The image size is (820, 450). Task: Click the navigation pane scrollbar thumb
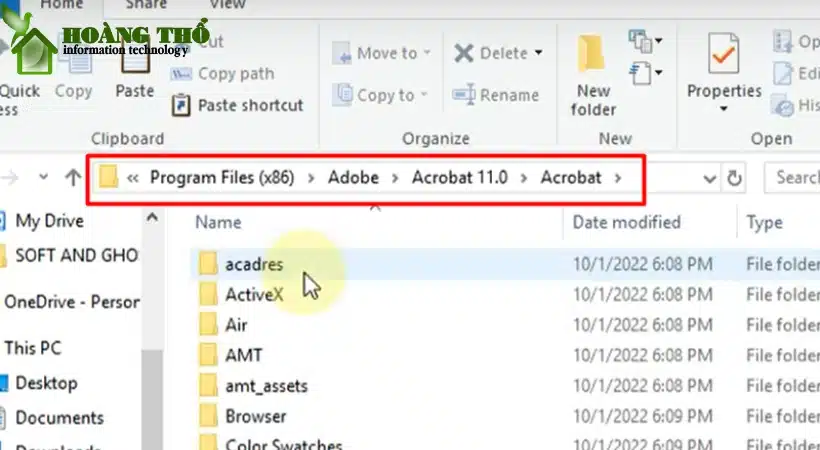[152, 400]
